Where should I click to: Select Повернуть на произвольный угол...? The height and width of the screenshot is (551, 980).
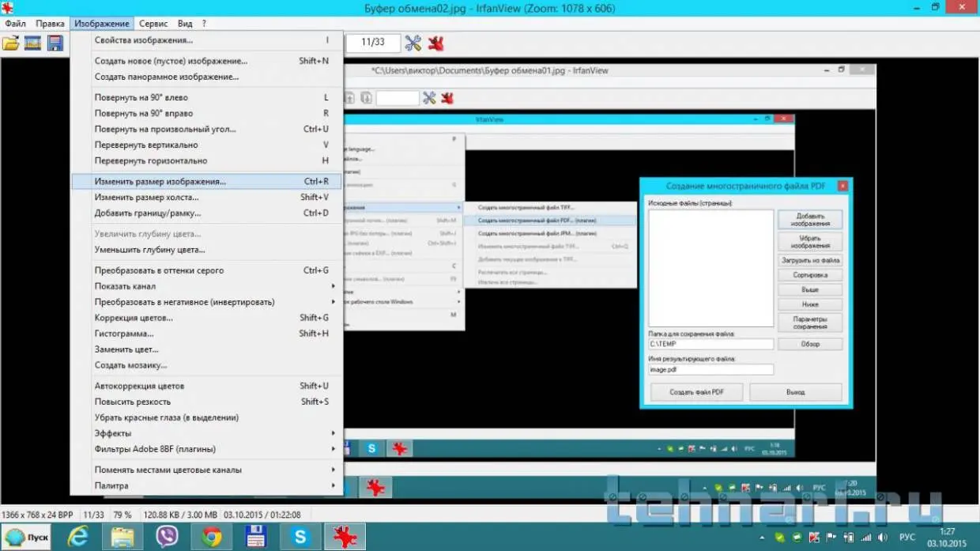click(x=207, y=129)
